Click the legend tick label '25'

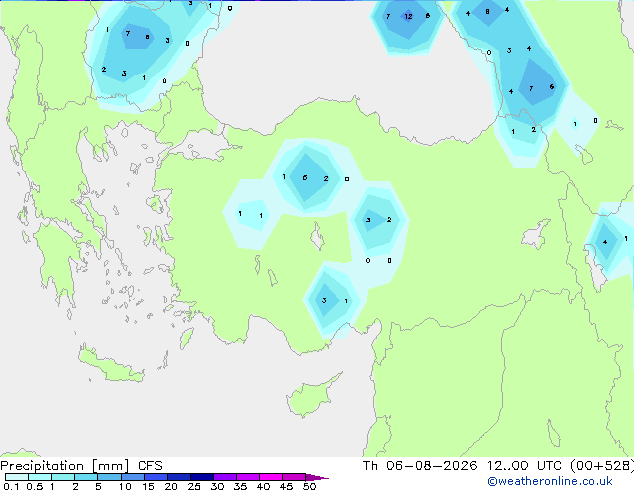194,486
